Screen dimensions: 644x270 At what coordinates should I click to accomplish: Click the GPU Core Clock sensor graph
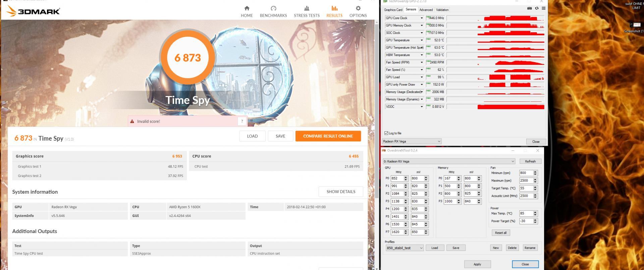(x=495, y=18)
